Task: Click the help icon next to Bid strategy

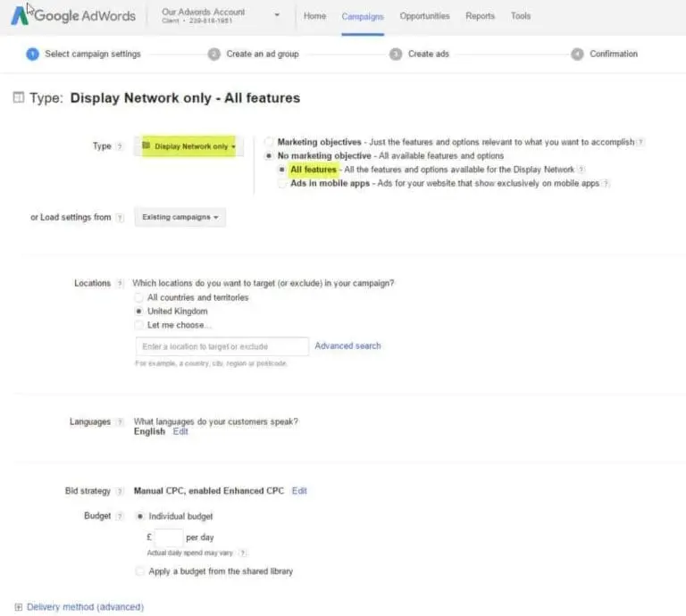Action: pos(120,491)
